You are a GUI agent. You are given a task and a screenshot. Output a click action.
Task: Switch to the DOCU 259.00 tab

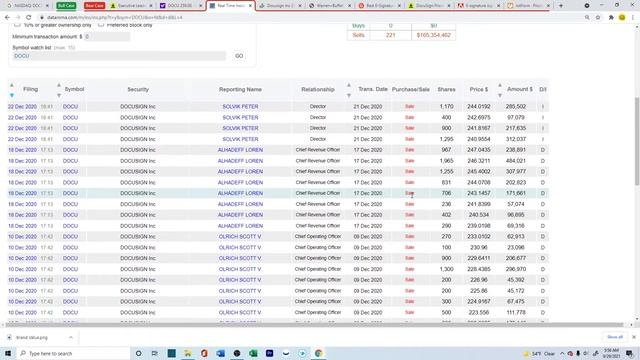[181, 6]
